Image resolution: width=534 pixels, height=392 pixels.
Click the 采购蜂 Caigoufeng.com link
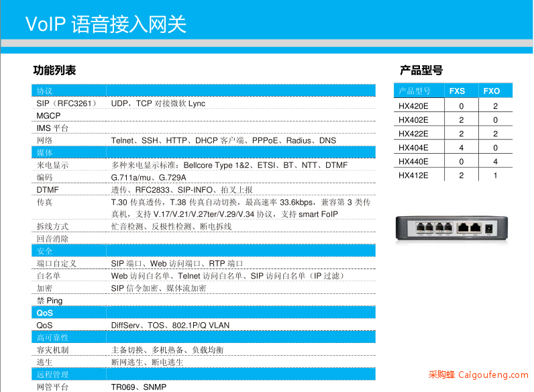click(478, 375)
